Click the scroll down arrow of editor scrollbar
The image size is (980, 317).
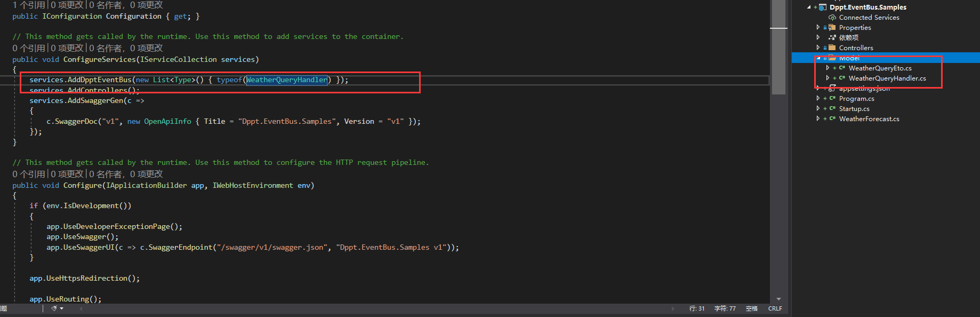click(x=778, y=299)
